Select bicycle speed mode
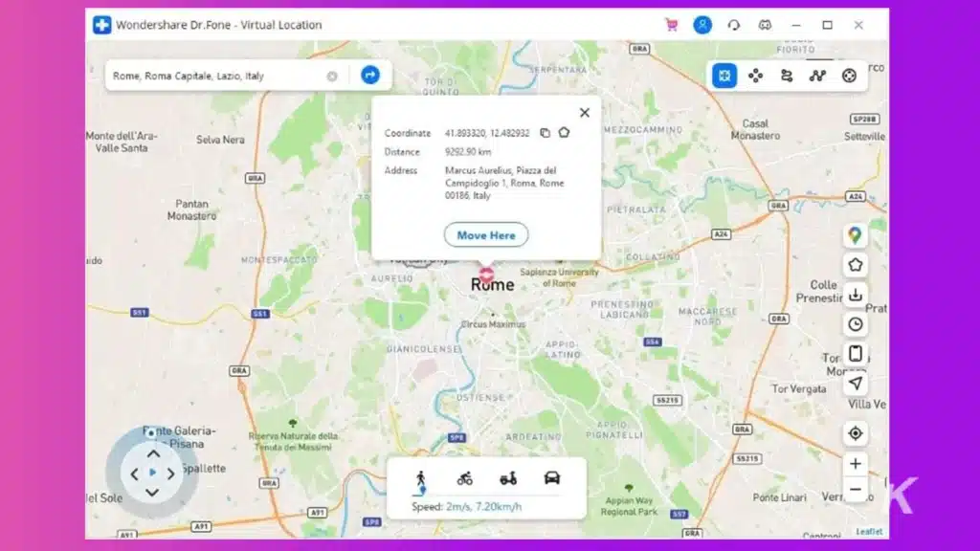Image resolution: width=980 pixels, height=551 pixels. (464, 479)
